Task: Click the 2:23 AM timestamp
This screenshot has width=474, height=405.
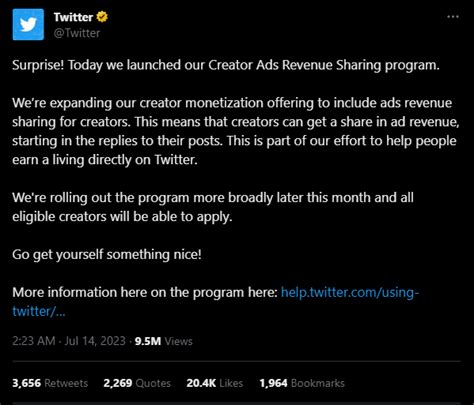Action: [x=33, y=341]
